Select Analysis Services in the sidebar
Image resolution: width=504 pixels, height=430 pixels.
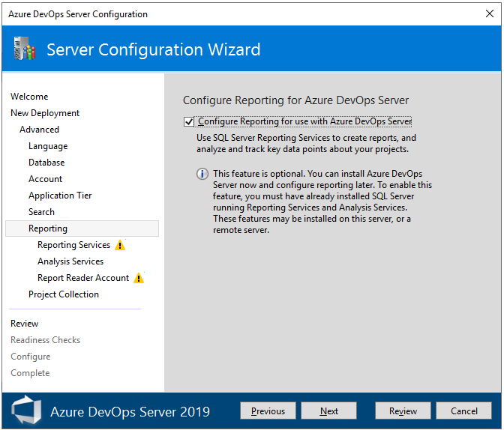point(70,261)
